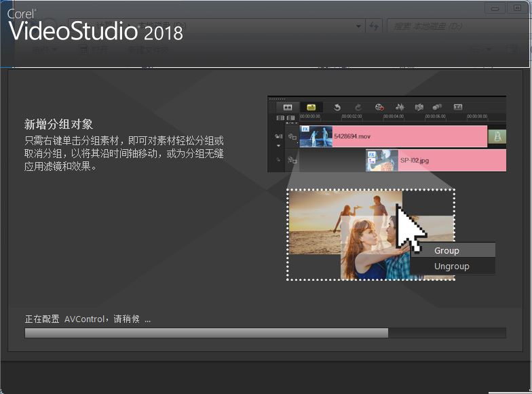
Task: Select the SP-I02.jpg clip
Action: (436, 160)
